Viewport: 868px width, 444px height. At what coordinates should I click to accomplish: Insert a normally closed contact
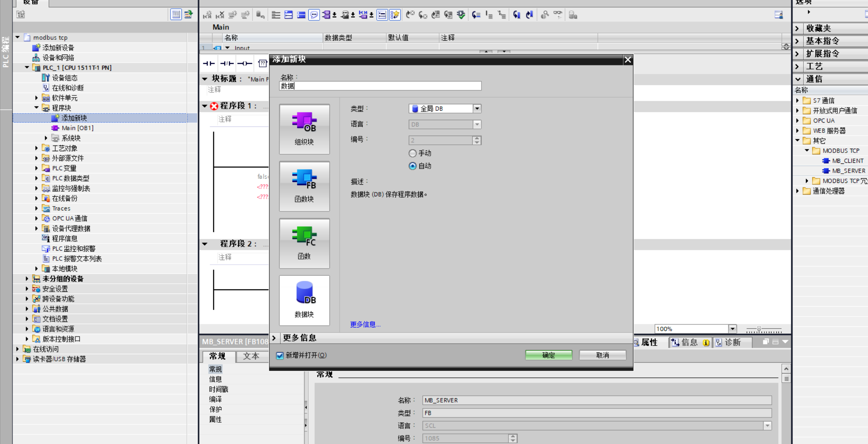coord(227,63)
